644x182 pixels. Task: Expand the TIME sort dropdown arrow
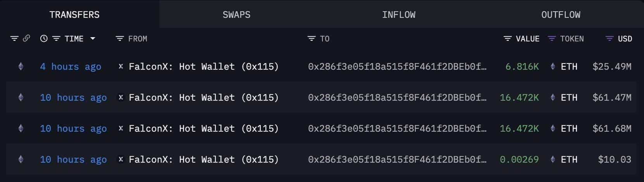[93, 38]
